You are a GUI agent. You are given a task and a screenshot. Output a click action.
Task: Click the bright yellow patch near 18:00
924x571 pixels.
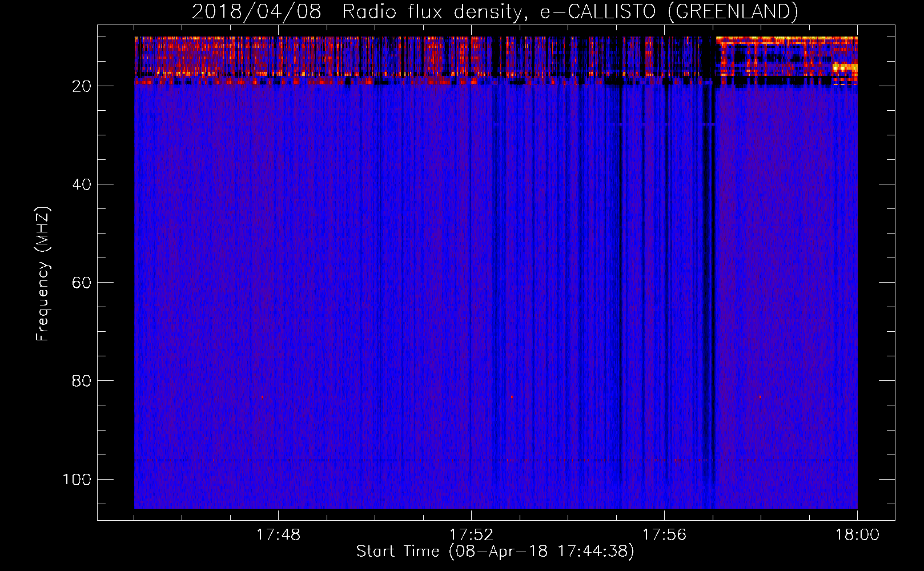[845, 67]
